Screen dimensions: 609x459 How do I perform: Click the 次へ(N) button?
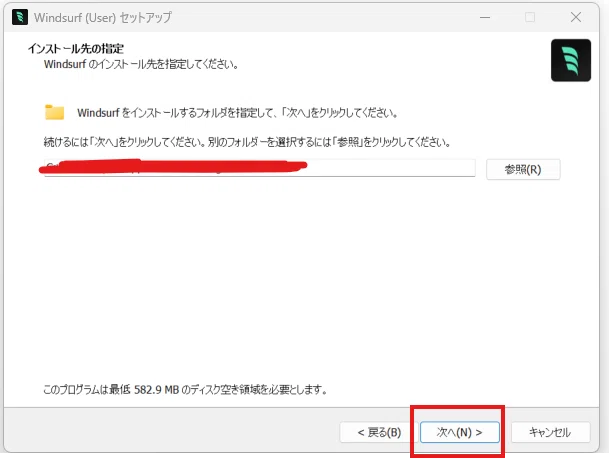coord(459,432)
